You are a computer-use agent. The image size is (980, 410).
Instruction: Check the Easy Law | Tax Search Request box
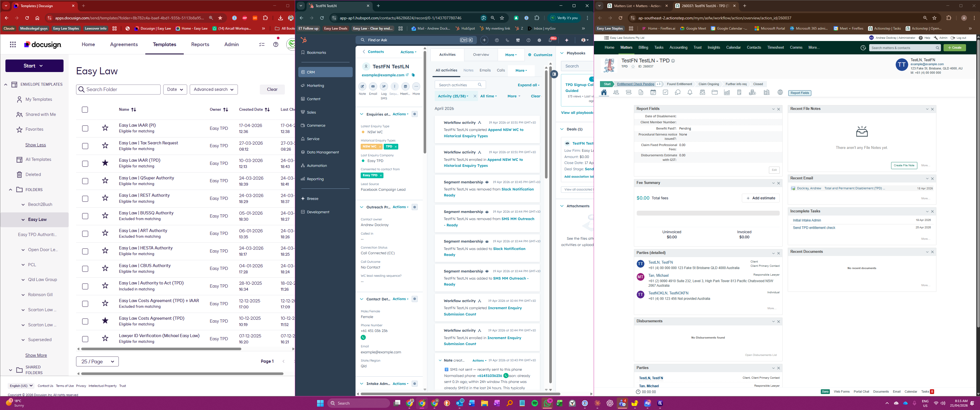pos(85,146)
